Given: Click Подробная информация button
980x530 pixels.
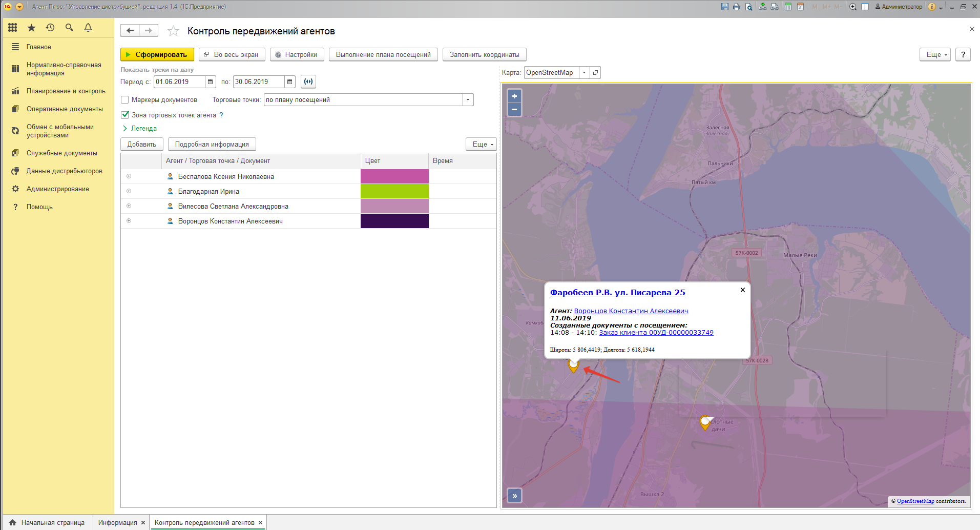Looking at the screenshot, I should [x=212, y=144].
